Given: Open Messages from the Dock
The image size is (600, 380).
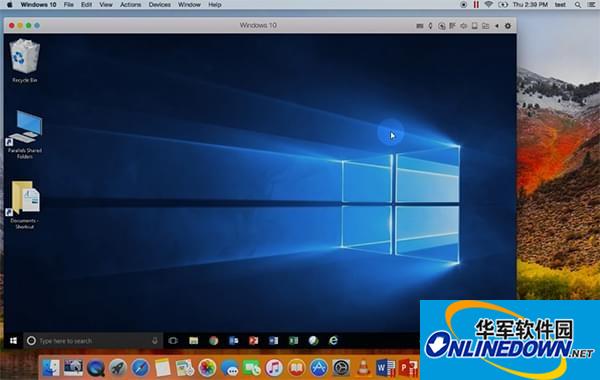Looking at the screenshot, I should (230, 368).
